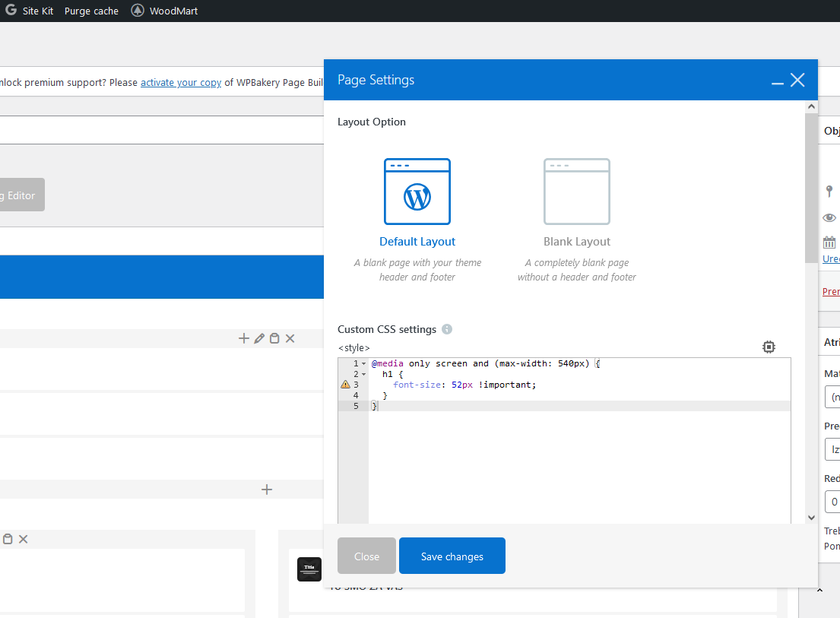Click the WoodMart logo icon in admin bar

[138, 10]
